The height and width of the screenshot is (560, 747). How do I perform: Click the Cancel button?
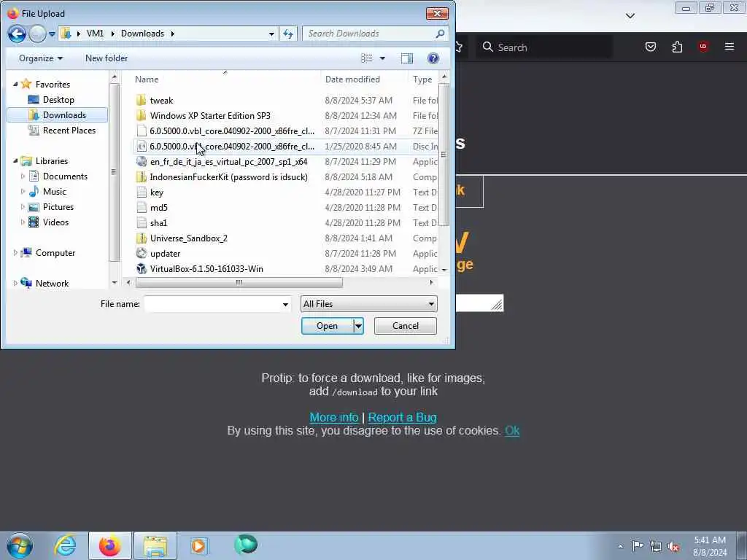(406, 326)
